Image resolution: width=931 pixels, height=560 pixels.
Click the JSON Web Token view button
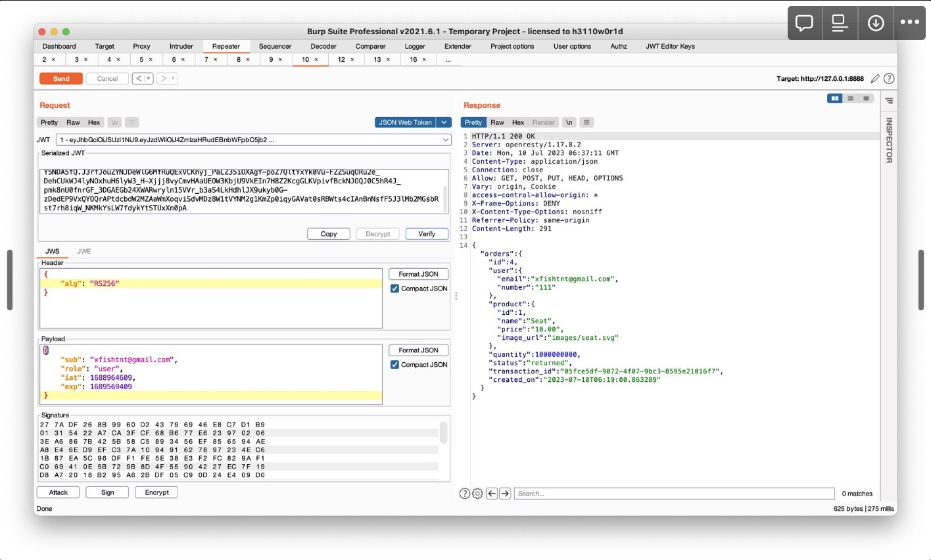[x=406, y=122]
